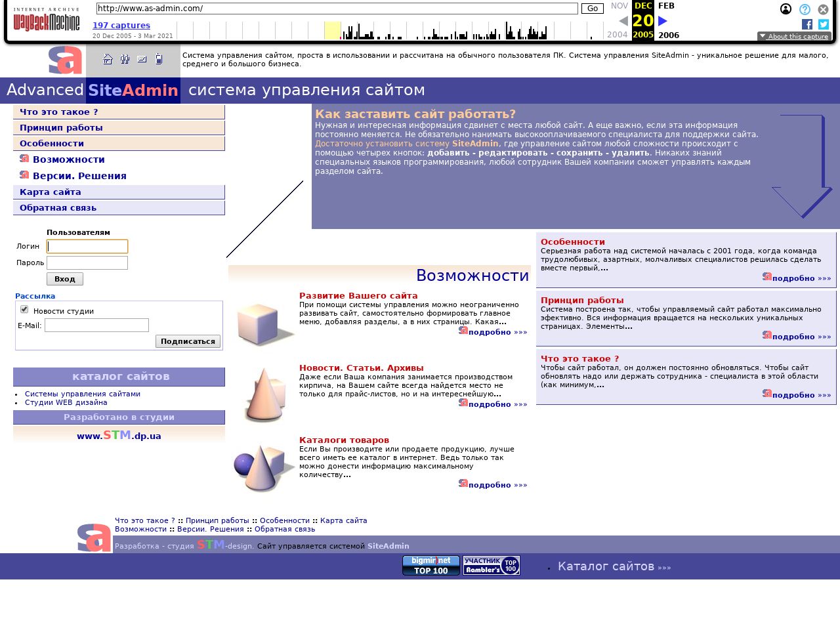Go to next capture with blue arrow

(663, 21)
